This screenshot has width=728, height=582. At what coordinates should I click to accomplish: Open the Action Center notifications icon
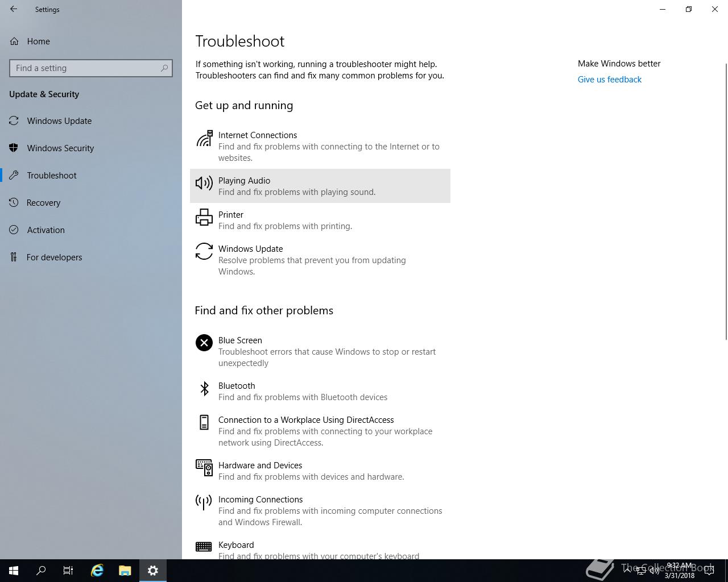(709, 571)
